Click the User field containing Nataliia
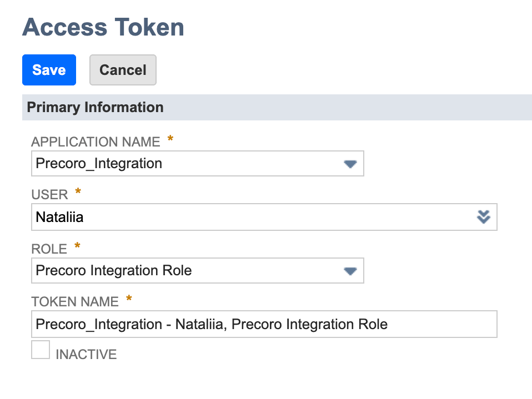The image size is (532, 399). pos(250,217)
